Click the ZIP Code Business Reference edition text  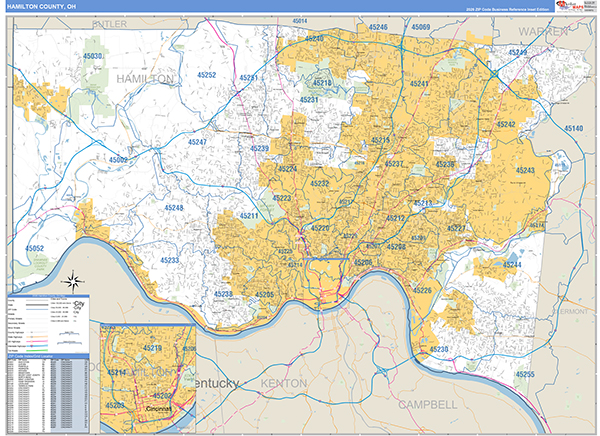point(507,9)
